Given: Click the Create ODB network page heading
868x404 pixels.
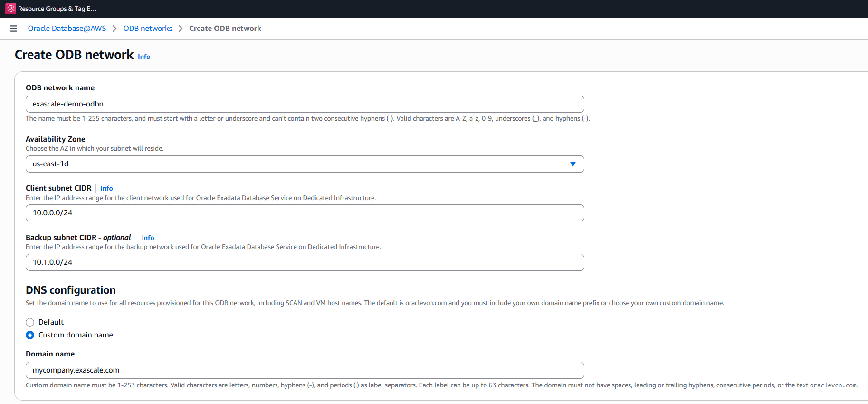Looking at the screenshot, I should [x=74, y=55].
